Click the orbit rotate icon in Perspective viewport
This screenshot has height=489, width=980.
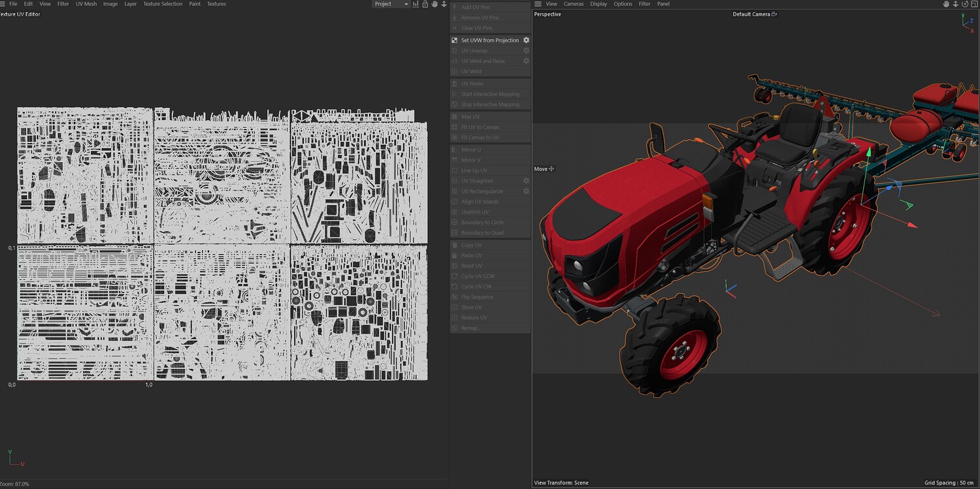964,4
